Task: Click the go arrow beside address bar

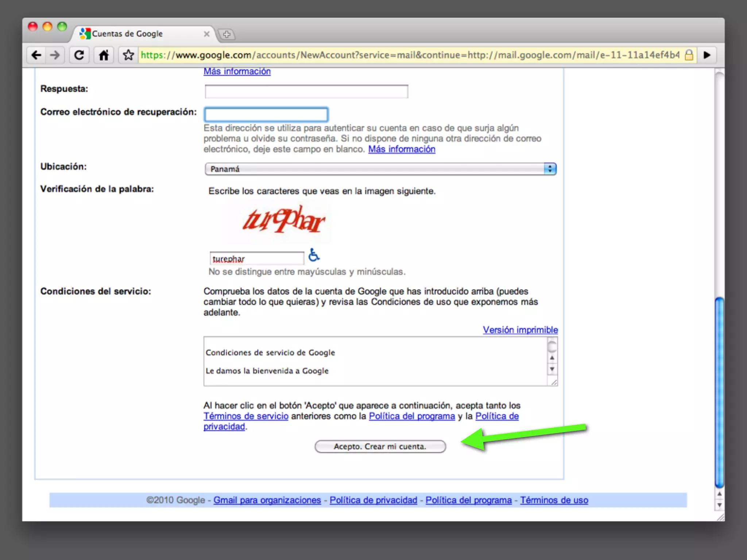Action: [707, 55]
